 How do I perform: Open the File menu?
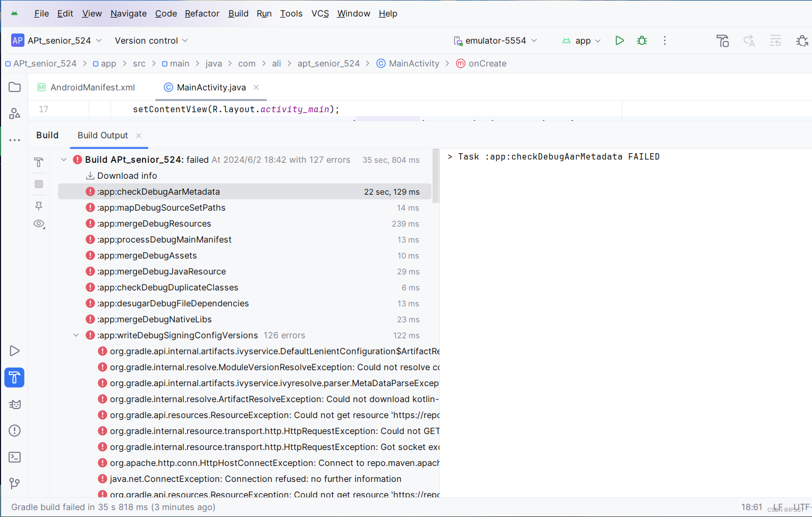pos(41,13)
